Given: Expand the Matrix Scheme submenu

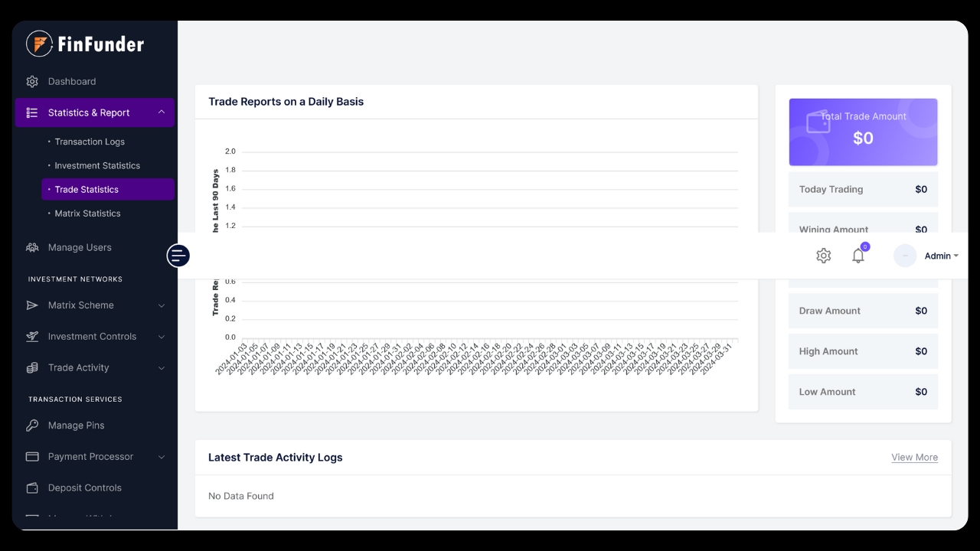Looking at the screenshot, I should tap(162, 305).
